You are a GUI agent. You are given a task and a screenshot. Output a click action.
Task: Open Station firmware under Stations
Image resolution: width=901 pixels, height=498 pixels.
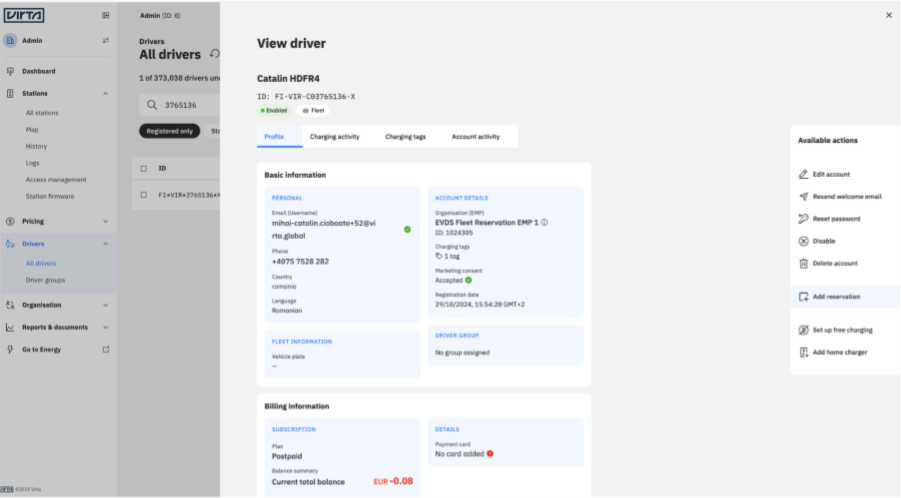tap(50, 196)
